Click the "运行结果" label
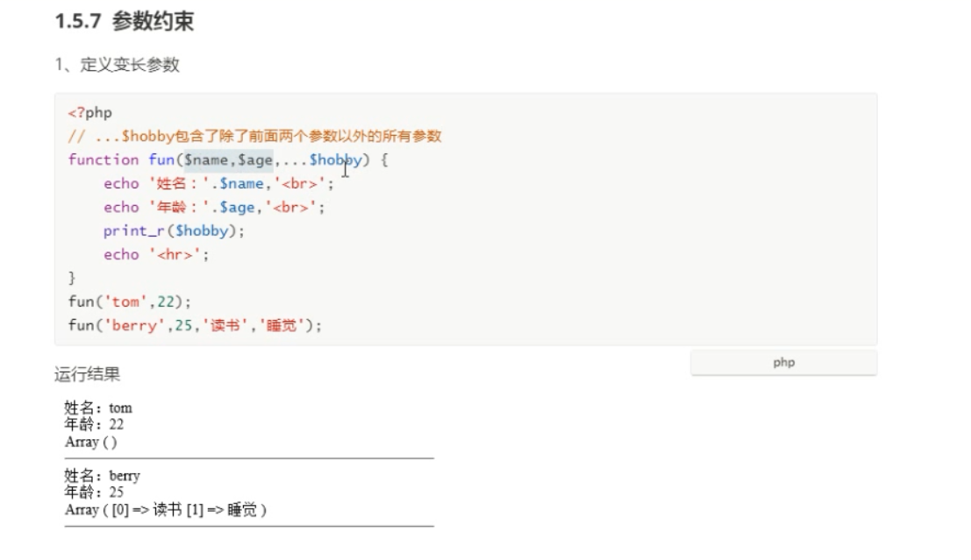971x560 pixels. [88, 375]
